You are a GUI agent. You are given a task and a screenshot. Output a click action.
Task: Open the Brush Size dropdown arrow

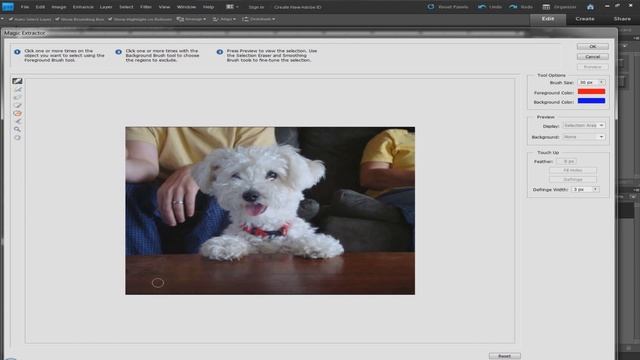pyautogui.click(x=602, y=82)
